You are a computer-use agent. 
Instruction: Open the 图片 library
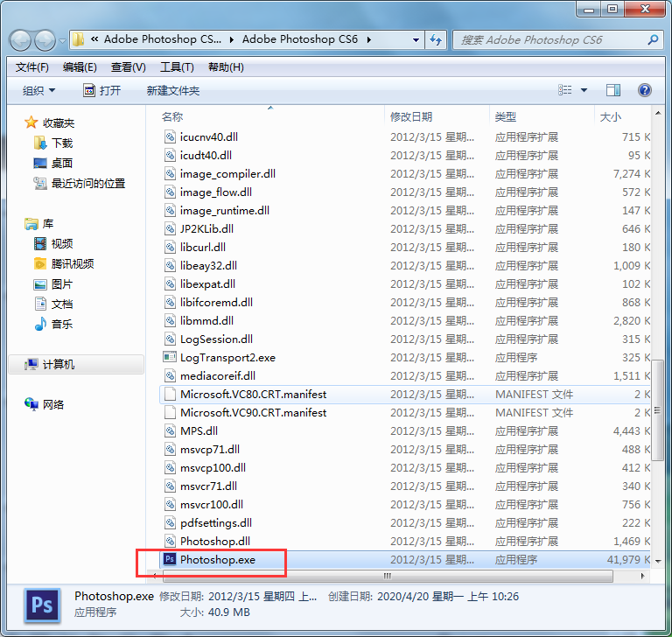click(x=53, y=283)
